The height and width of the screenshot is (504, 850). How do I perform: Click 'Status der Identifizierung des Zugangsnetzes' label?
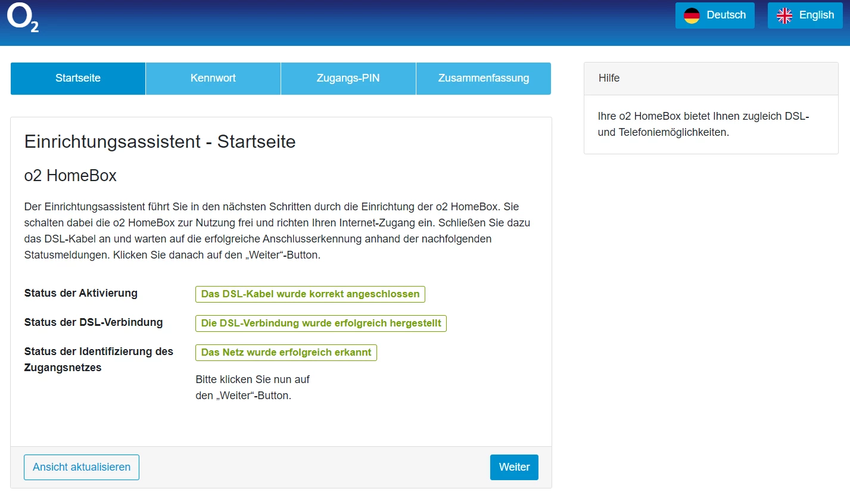(x=99, y=360)
